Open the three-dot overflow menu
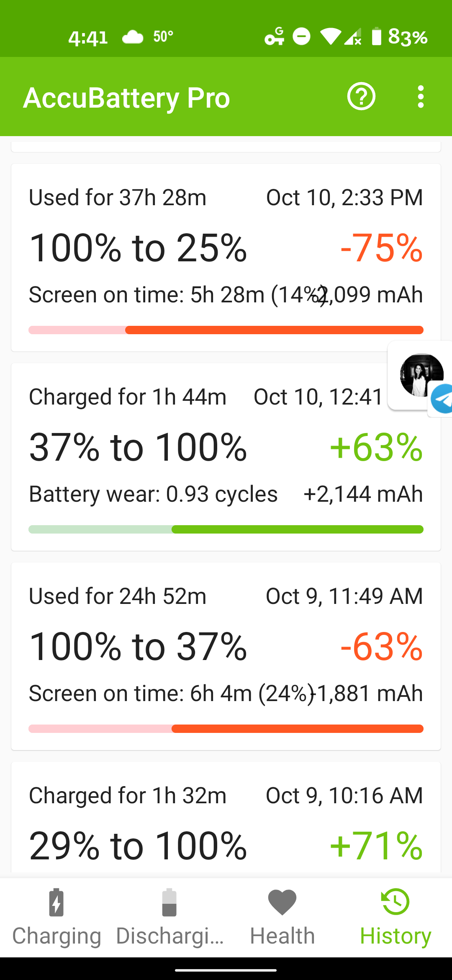The width and height of the screenshot is (452, 980). pyautogui.click(x=421, y=97)
